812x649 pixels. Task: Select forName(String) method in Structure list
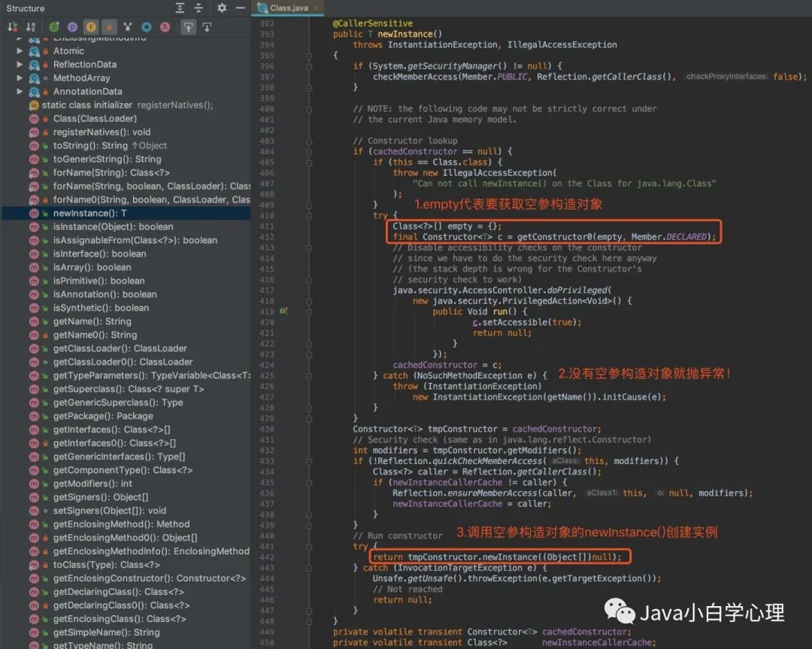105,173
